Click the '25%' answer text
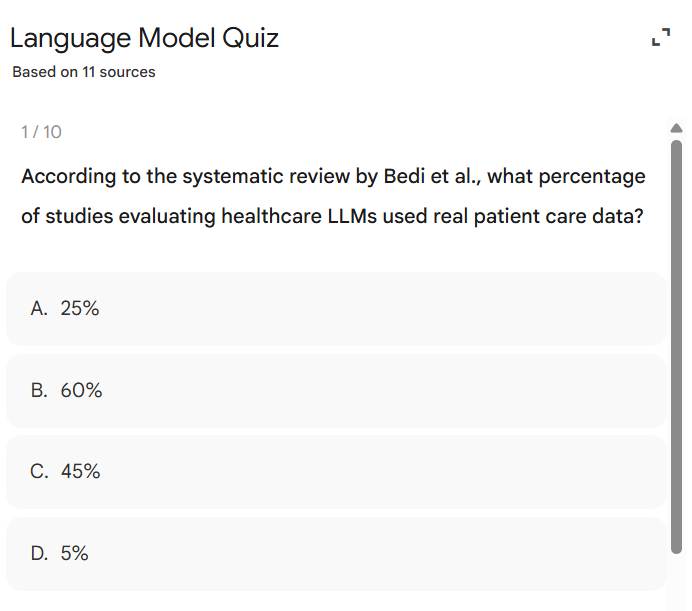 (x=80, y=309)
